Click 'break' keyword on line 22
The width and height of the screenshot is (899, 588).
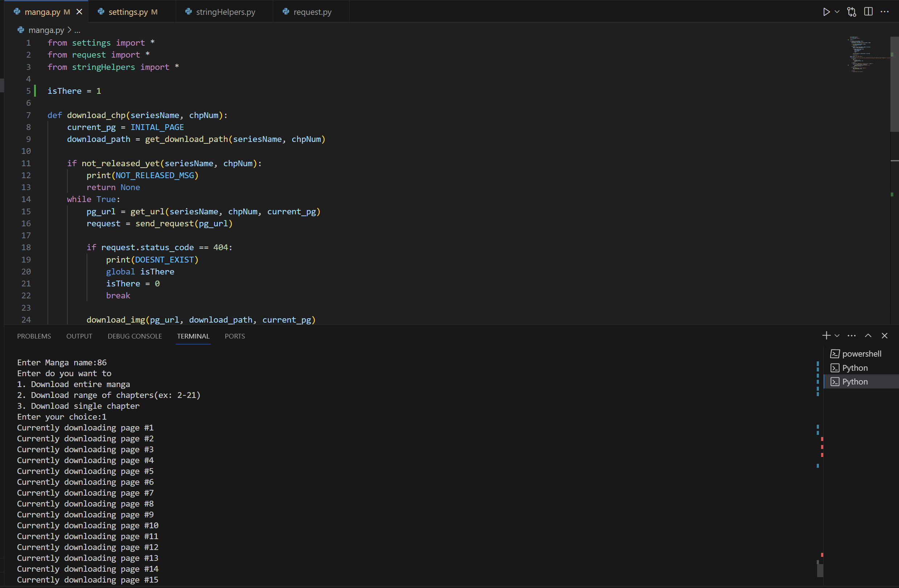tap(118, 295)
